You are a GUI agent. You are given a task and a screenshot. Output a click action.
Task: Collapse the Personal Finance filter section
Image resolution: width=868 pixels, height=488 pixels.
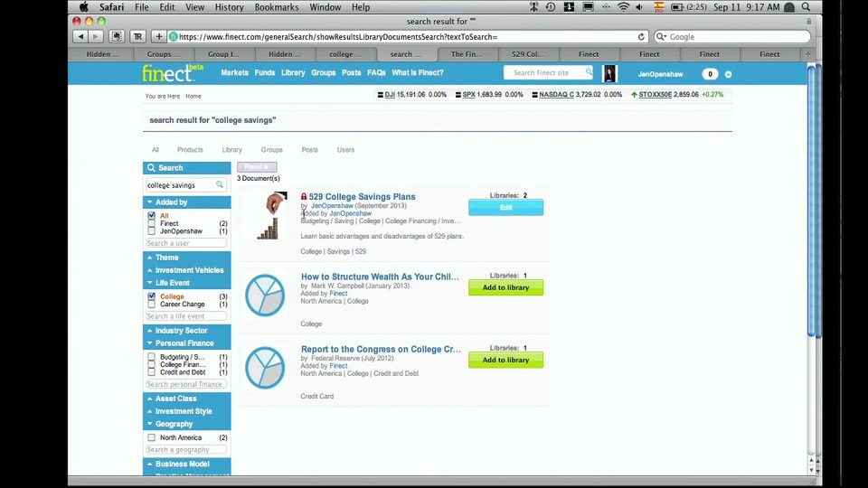pyautogui.click(x=186, y=343)
